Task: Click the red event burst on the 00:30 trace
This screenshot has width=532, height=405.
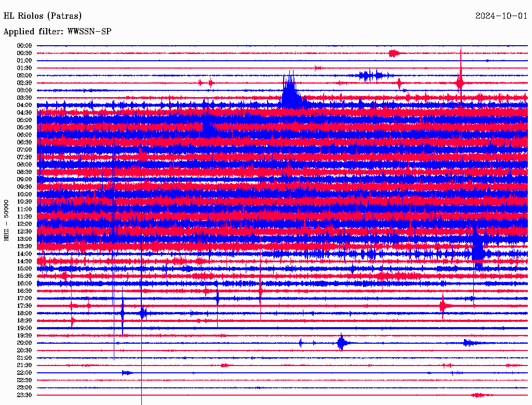Action: pyautogui.click(x=395, y=53)
